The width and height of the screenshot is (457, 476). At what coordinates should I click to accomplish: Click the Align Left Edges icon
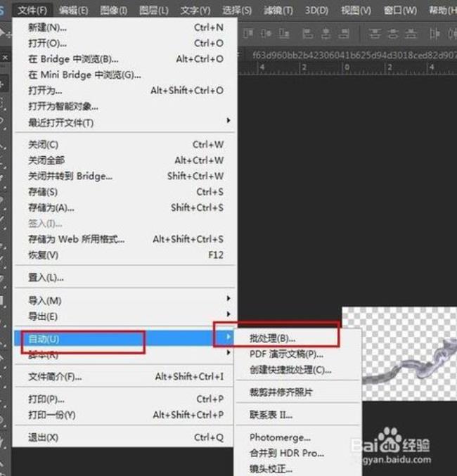[x=308, y=33]
